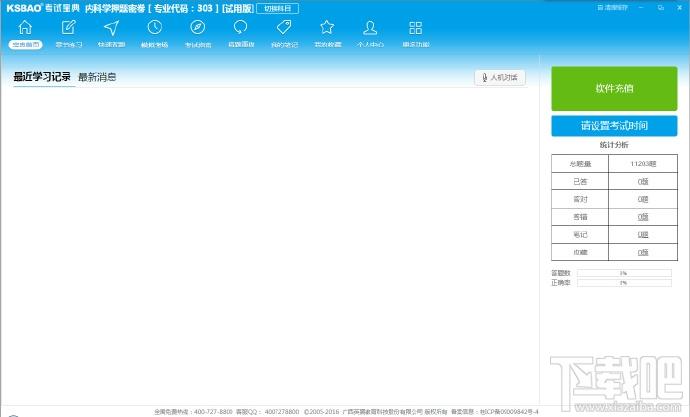Click the blue 请设置考试时间 button
Screen dimensions: 690x417
pyautogui.click(x=614, y=126)
